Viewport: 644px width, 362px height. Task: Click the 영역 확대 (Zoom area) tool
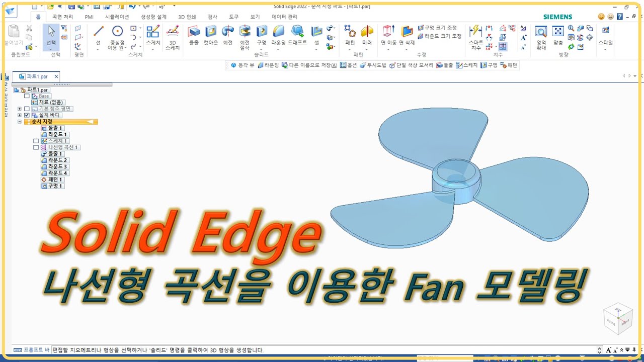[x=541, y=37]
